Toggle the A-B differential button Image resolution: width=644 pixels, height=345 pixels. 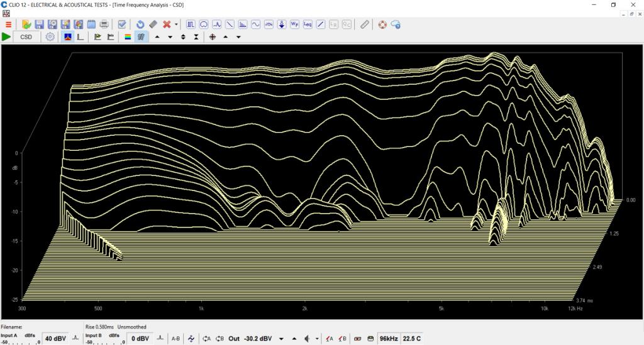pyautogui.click(x=176, y=339)
